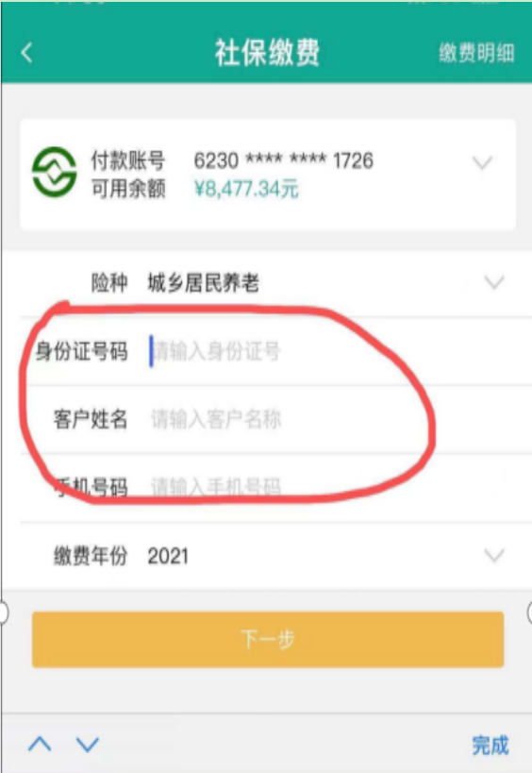Tap the yellow 下一步 button
The image size is (532, 773).
point(268,639)
